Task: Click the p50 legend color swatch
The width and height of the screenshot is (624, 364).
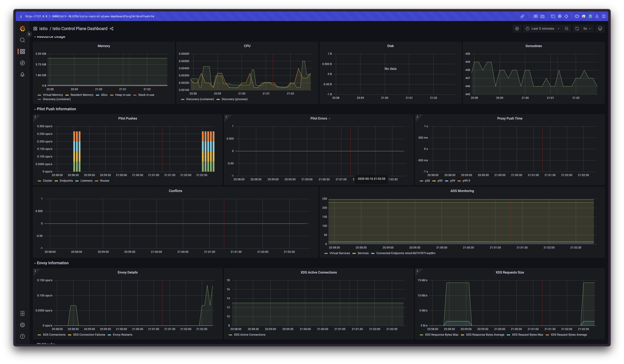Action: 421,181
